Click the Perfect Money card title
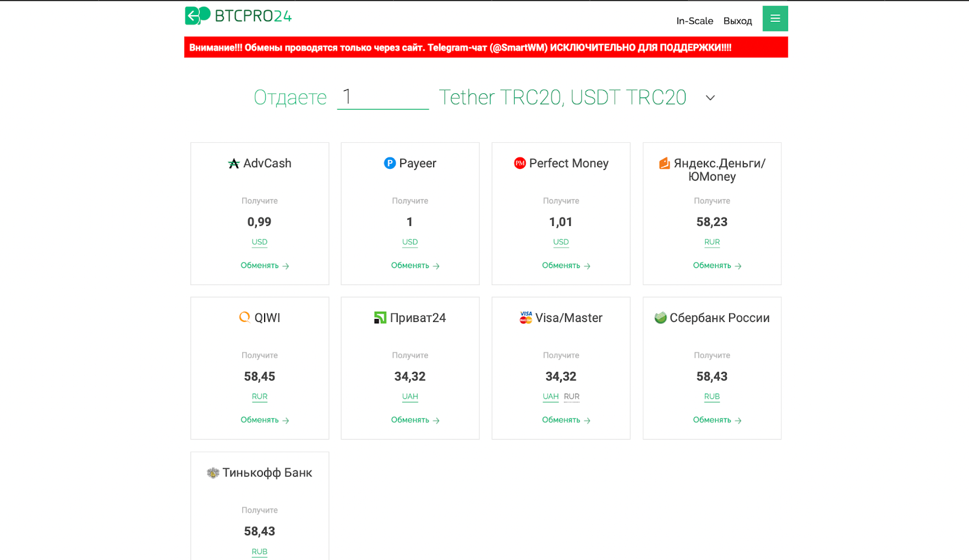The image size is (969, 560). click(569, 163)
